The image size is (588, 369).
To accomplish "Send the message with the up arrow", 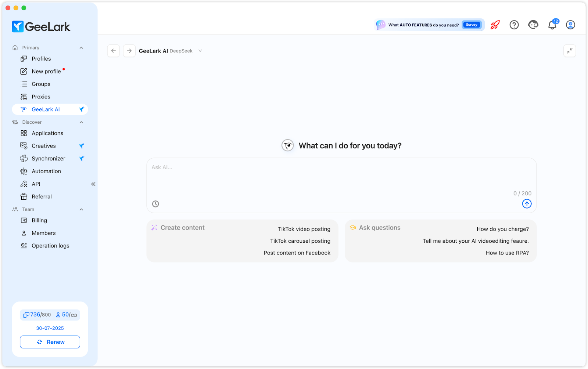I will coord(527,203).
